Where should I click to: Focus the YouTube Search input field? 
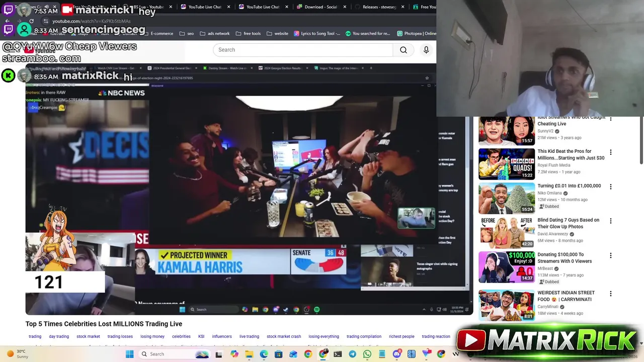coord(303,50)
